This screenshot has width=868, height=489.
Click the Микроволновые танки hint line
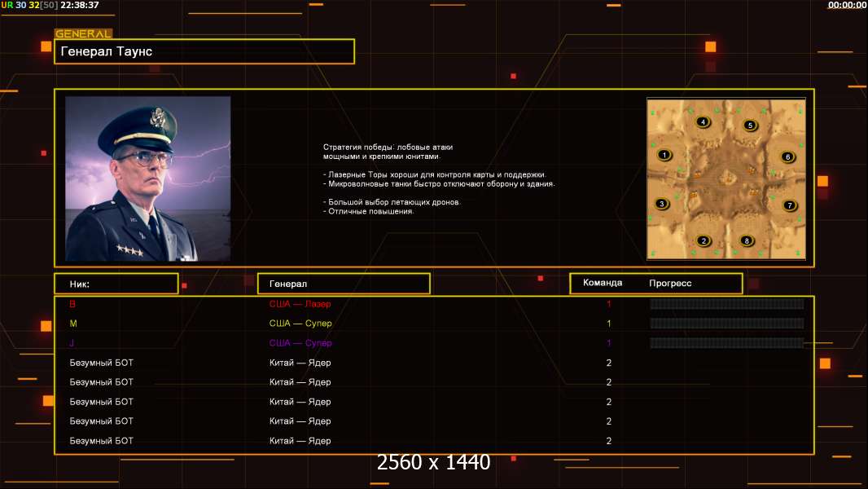tap(439, 184)
